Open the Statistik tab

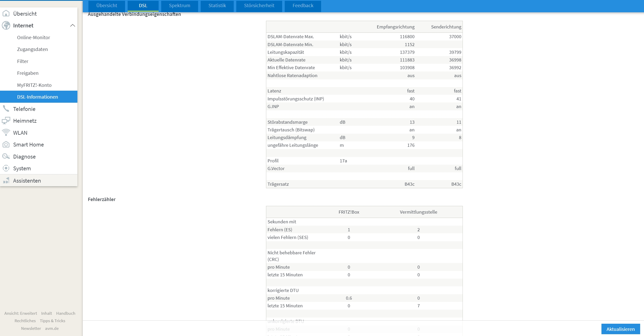point(217,6)
